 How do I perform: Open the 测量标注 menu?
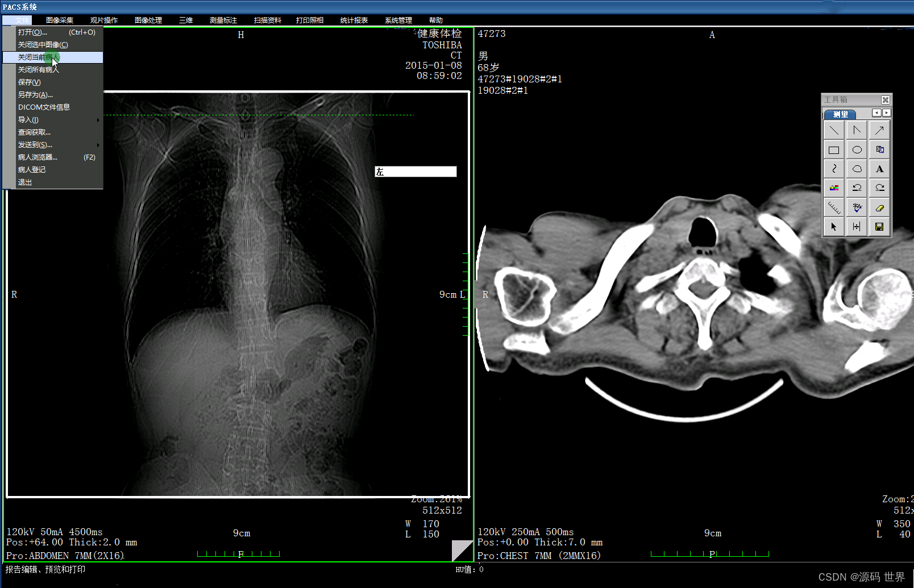[x=223, y=20]
